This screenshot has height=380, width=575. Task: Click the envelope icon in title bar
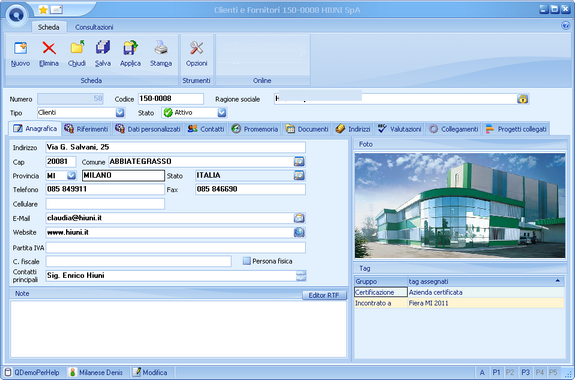click(x=56, y=10)
